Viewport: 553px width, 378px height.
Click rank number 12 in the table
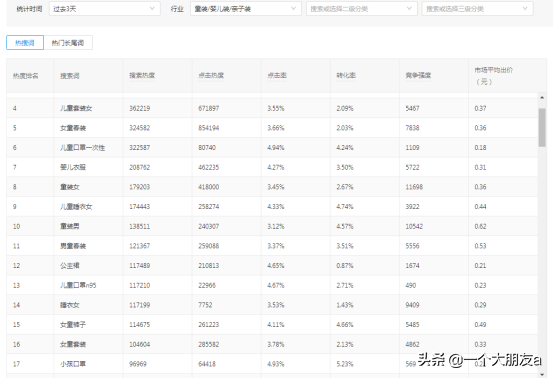click(17, 266)
